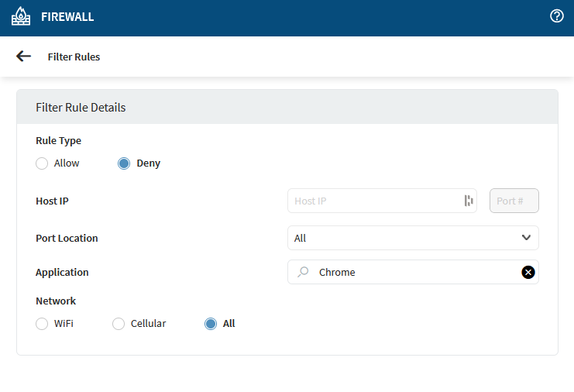Go back using the left arrow
This screenshot has height=392, width=574.
tap(23, 56)
